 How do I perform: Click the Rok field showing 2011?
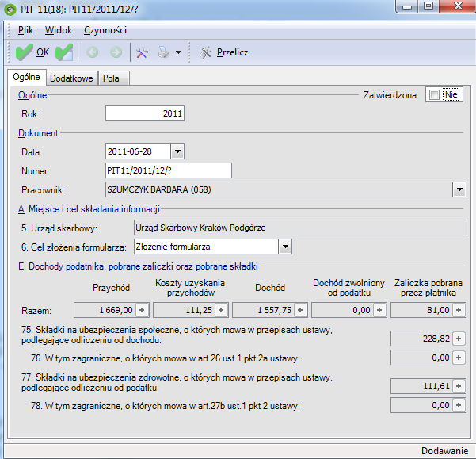(145, 113)
